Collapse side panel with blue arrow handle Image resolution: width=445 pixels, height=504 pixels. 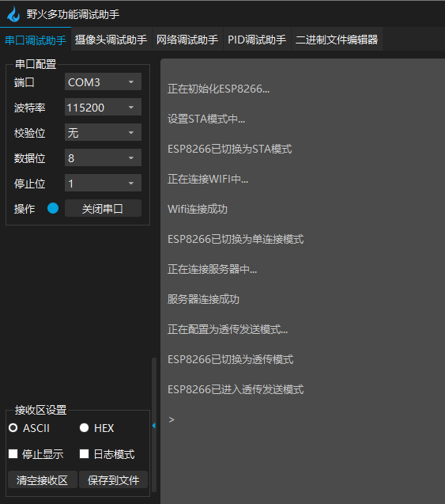point(154,426)
